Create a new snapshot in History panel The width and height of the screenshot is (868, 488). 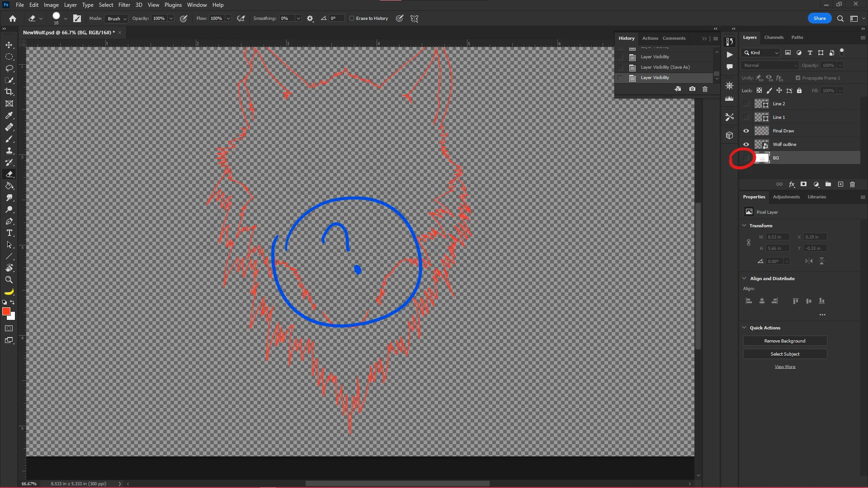tap(692, 89)
